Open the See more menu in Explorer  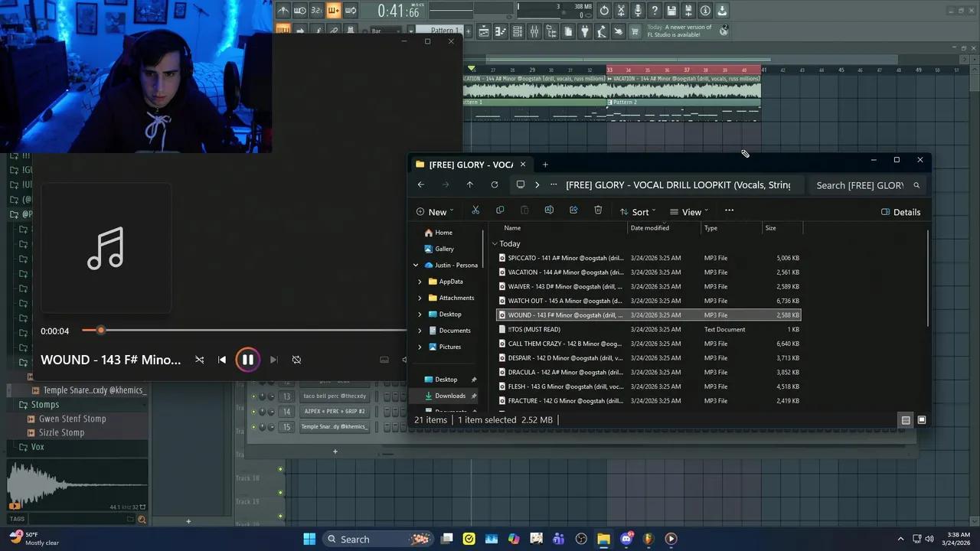point(729,211)
